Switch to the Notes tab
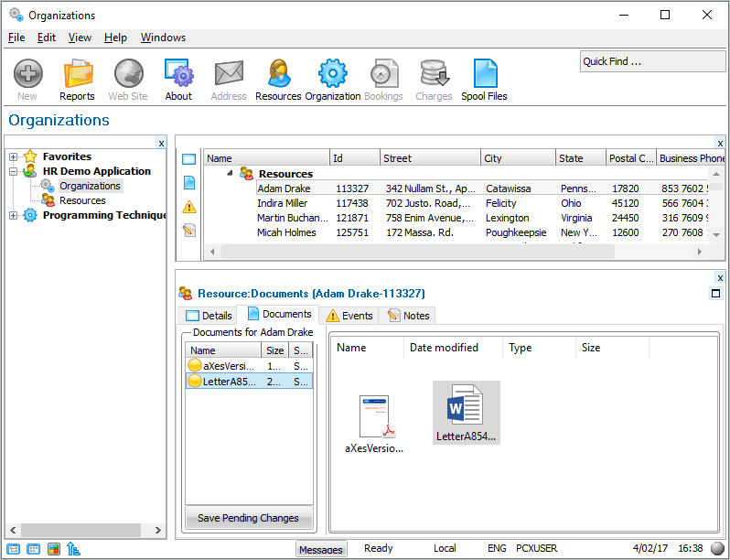This screenshot has height=560, width=730. (x=408, y=316)
